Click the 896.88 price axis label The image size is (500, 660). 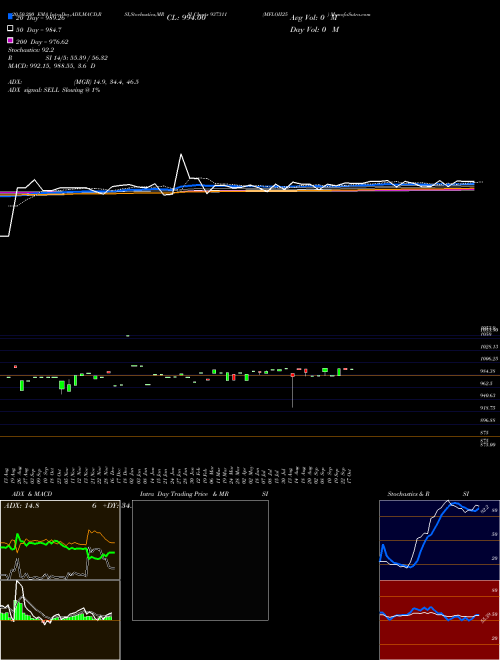point(489,420)
